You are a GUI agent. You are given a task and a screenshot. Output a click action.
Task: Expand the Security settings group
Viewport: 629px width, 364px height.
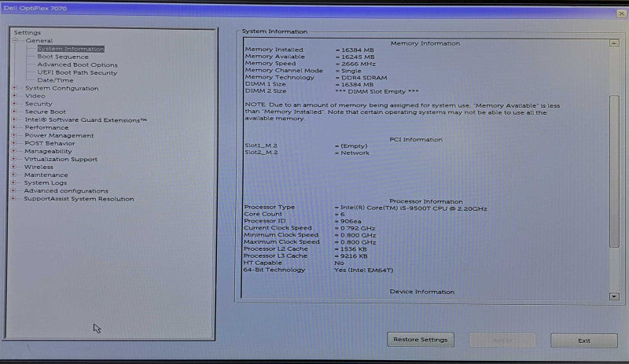[15, 104]
